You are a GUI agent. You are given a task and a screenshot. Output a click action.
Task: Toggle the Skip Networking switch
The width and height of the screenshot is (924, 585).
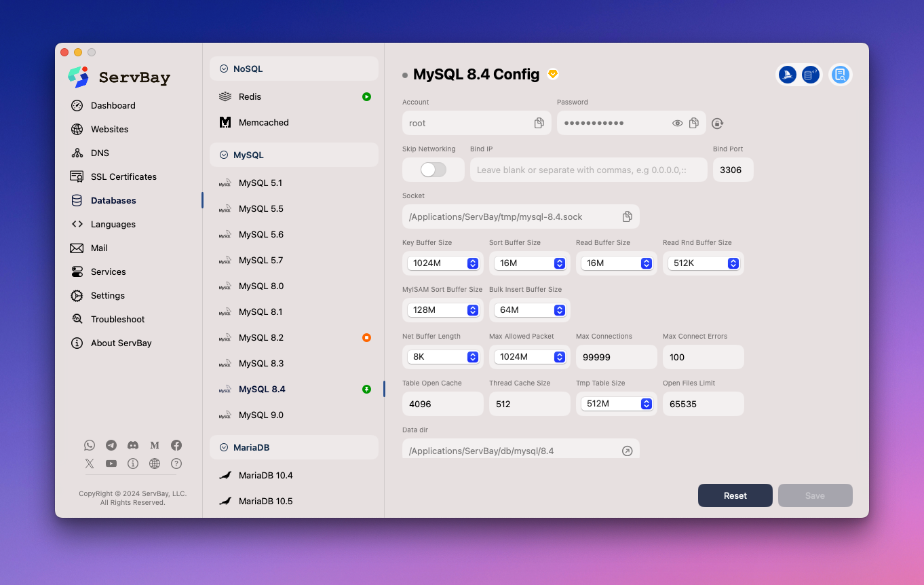(434, 170)
